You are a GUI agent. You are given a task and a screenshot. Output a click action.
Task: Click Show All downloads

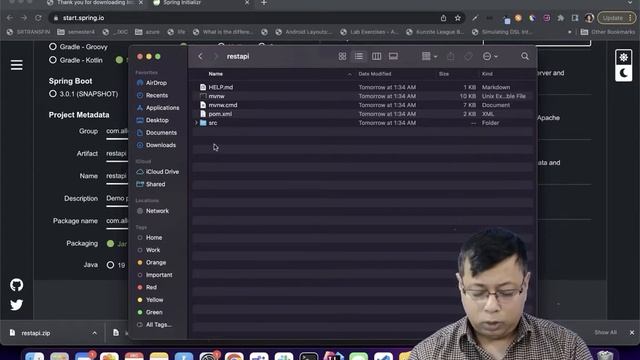pyautogui.click(x=605, y=333)
